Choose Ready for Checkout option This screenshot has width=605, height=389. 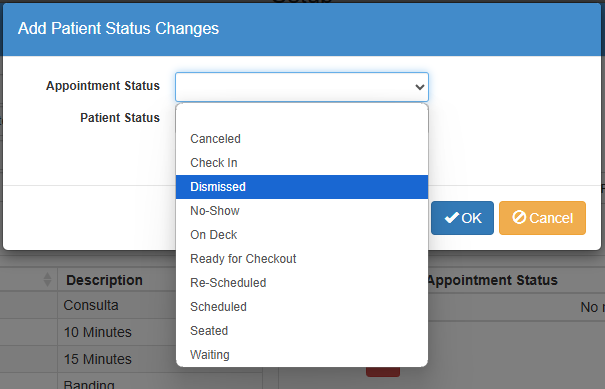click(x=302, y=259)
